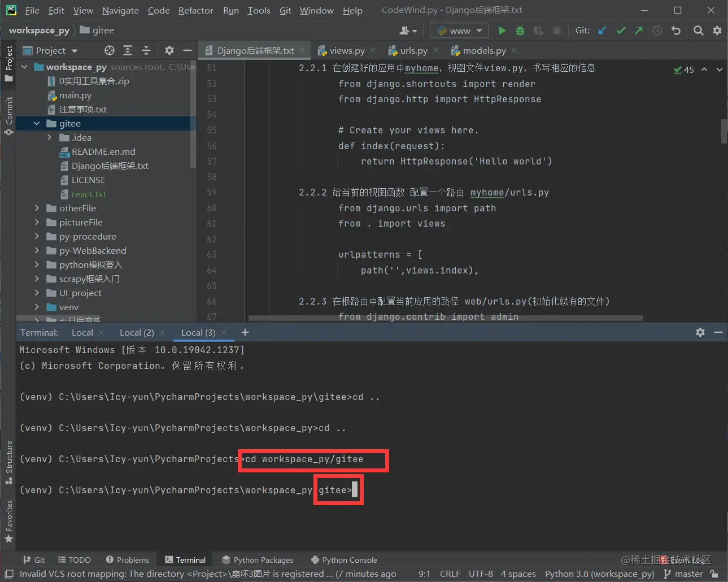The height and width of the screenshot is (582, 728).
Task: Open the www run configuration dropdown
Action: [460, 31]
